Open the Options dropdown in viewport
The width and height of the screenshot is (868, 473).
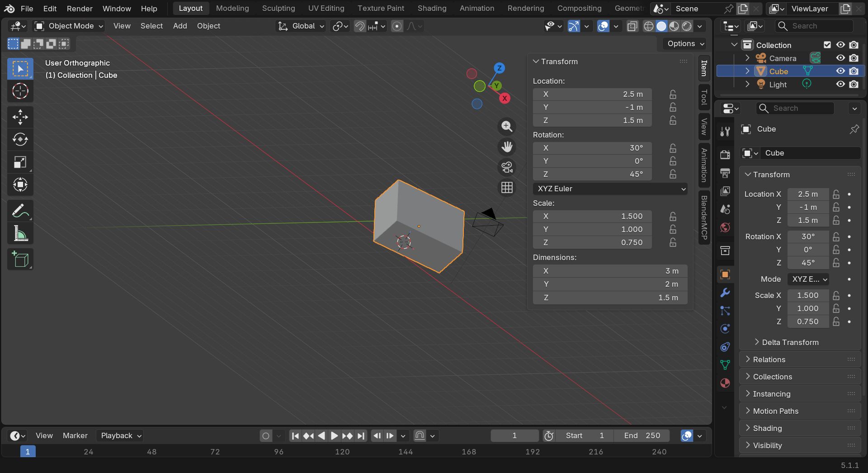click(x=686, y=44)
